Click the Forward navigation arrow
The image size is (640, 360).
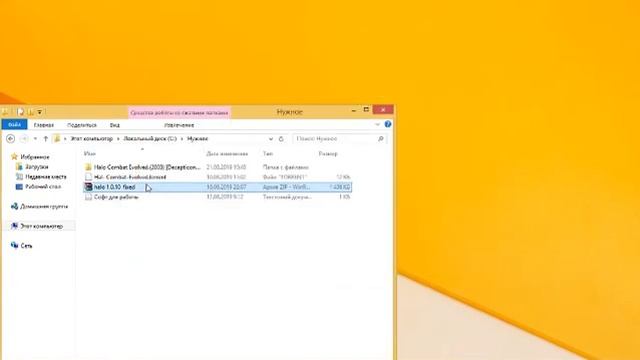tap(24, 139)
